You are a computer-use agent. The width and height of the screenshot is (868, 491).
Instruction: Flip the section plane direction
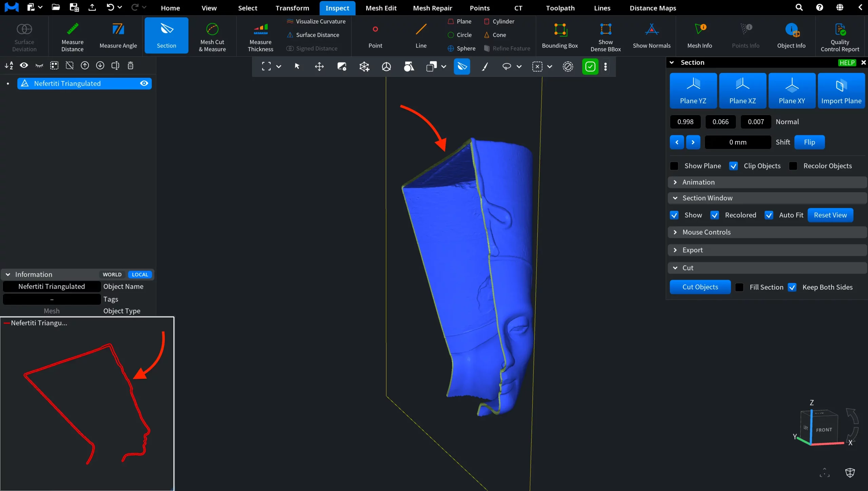pyautogui.click(x=809, y=142)
